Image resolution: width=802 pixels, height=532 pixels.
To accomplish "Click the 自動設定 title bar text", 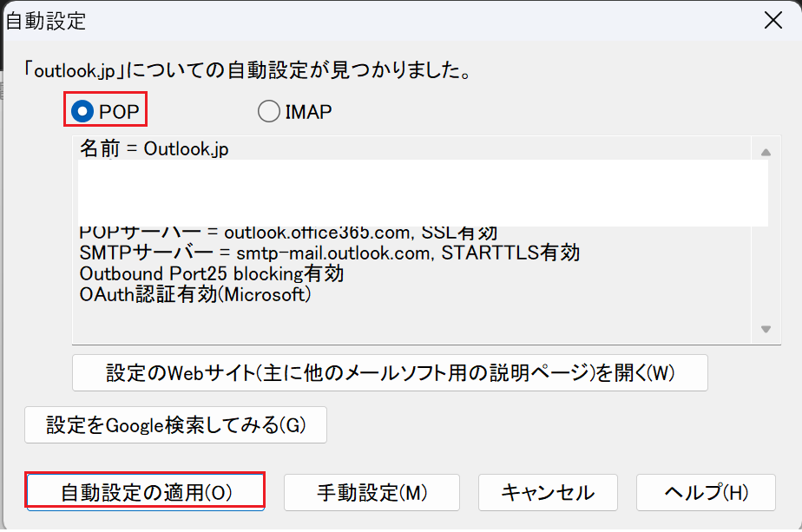I will pyautogui.click(x=47, y=21).
